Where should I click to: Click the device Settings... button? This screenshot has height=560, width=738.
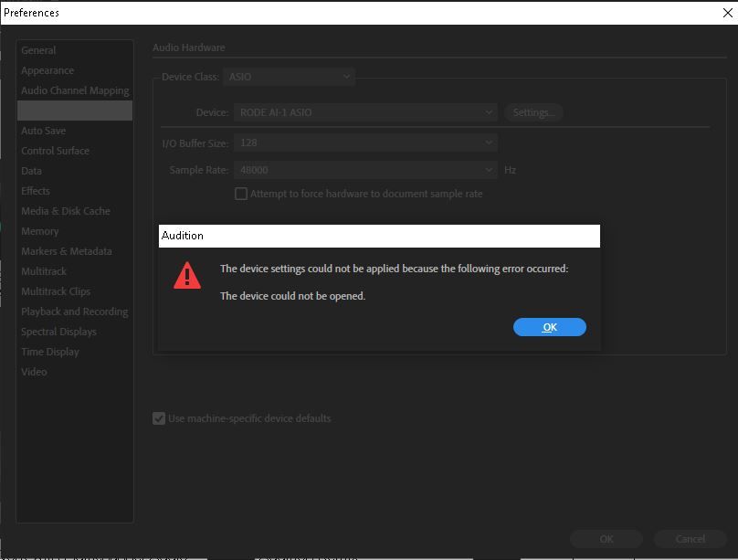(533, 112)
